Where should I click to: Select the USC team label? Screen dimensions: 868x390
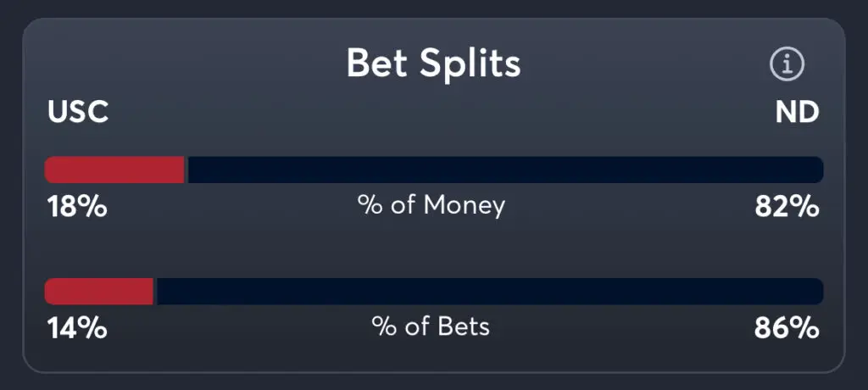click(x=78, y=113)
